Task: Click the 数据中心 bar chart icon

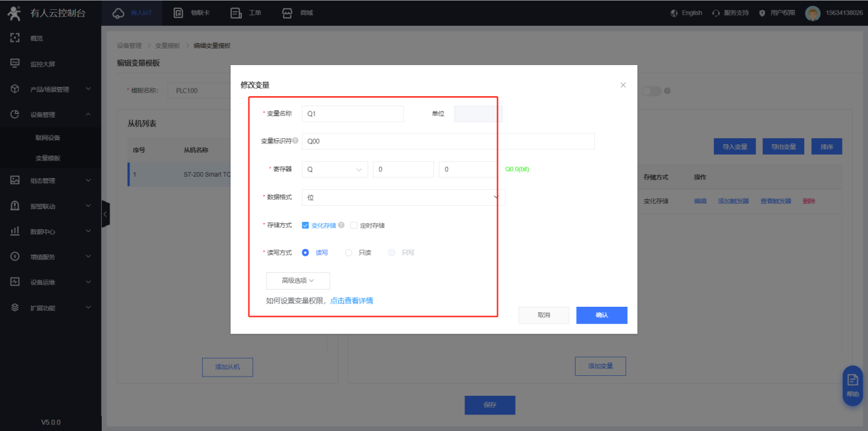Action: [x=15, y=231]
